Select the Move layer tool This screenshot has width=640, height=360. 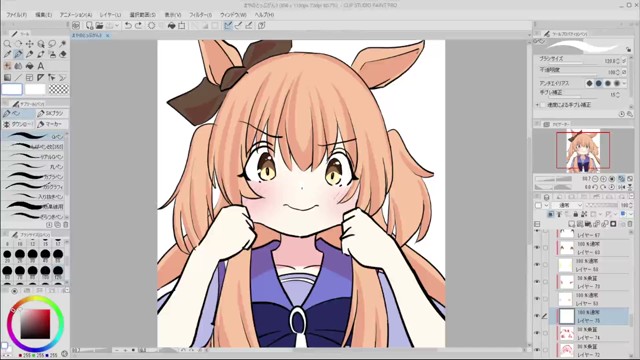click(x=29, y=44)
